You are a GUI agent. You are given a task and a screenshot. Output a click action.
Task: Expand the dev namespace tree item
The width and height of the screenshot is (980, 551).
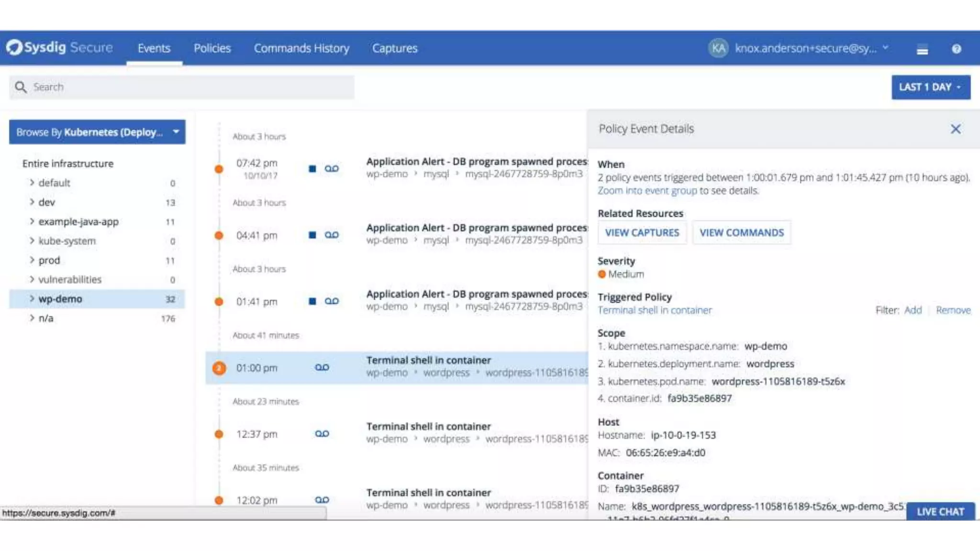point(32,202)
